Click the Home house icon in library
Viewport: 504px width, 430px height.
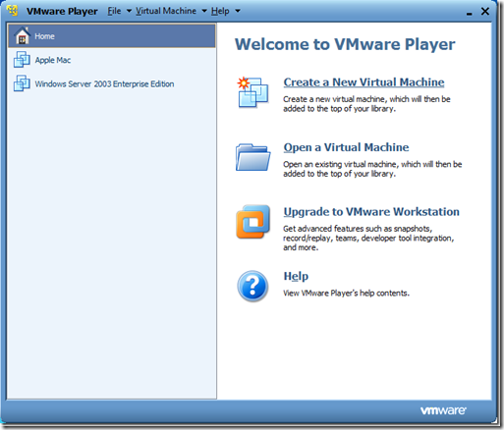point(22,36)
